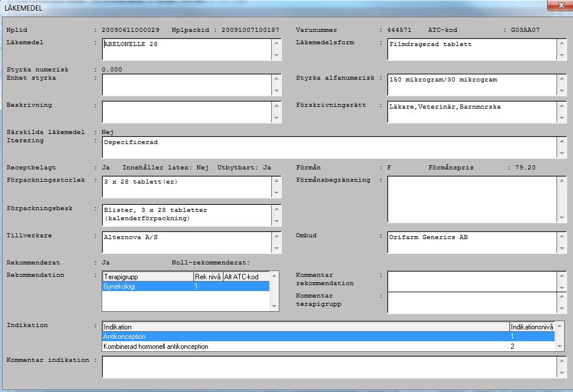The image size is (573, 392).
Task: Click the Nplpackid value 20091007100187
Action: tap(250, 30)
